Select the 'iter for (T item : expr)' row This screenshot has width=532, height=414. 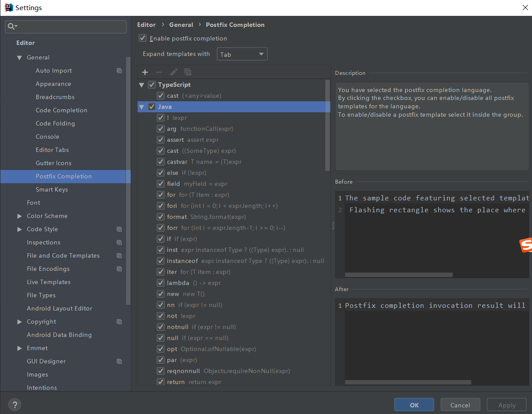click(x=234, y=272)
